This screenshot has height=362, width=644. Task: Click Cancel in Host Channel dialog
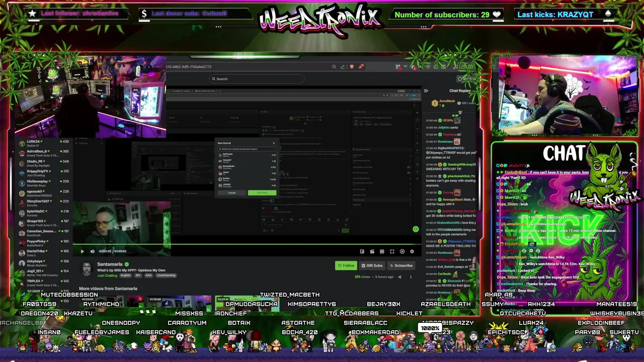point(232,193)
